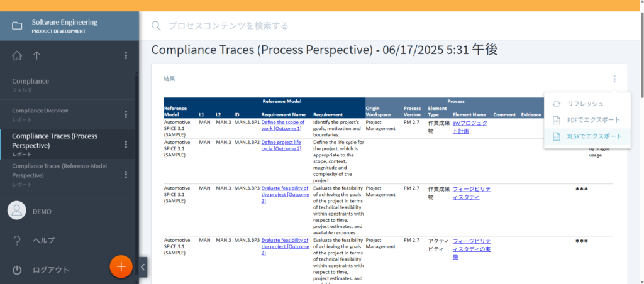Click the Evidence column header

(x=531, y=115)
